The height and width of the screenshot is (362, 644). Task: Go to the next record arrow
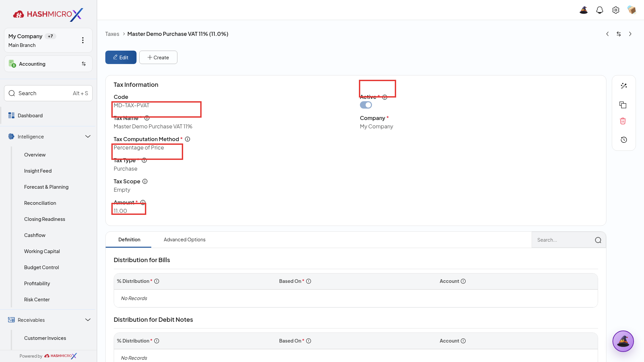coord(630,34)
